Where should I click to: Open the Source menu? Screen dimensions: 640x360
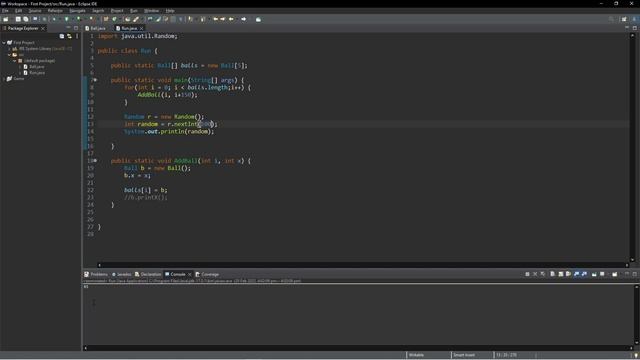click(35, 11)
